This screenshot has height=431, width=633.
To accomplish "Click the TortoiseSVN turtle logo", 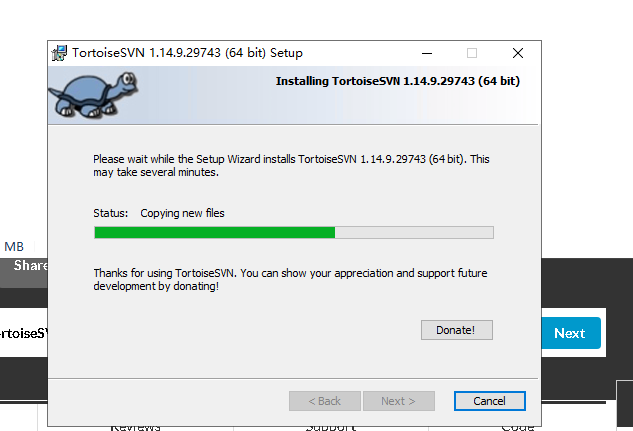I will point(93,95).
